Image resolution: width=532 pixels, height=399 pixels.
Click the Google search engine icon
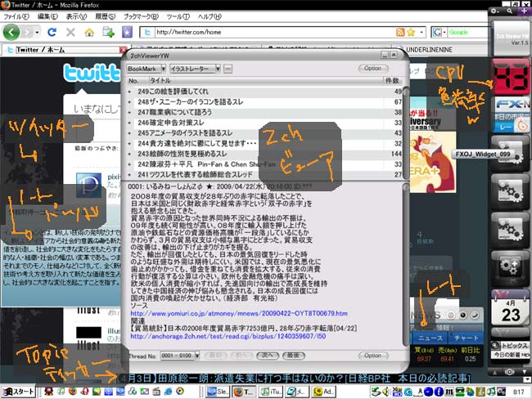[x=437, y=32]
